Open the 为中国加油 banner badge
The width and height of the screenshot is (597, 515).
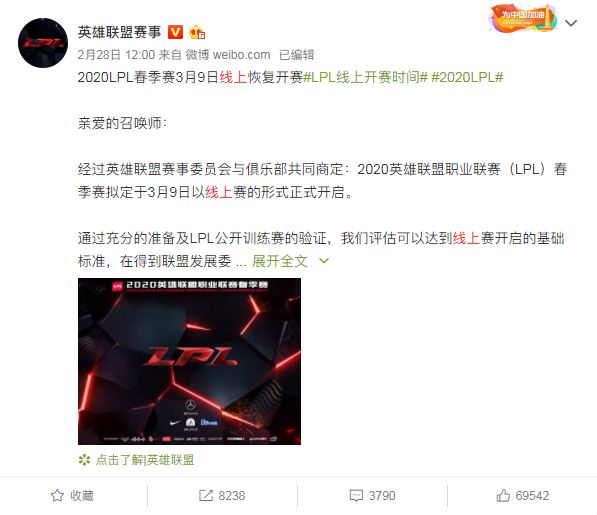(x=523, y=18)
